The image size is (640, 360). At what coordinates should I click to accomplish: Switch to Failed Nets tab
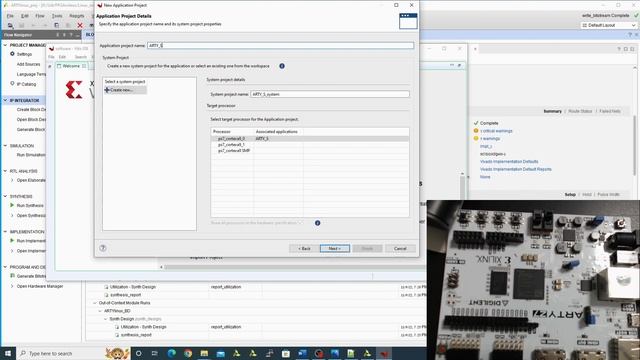tap(610, 111)
